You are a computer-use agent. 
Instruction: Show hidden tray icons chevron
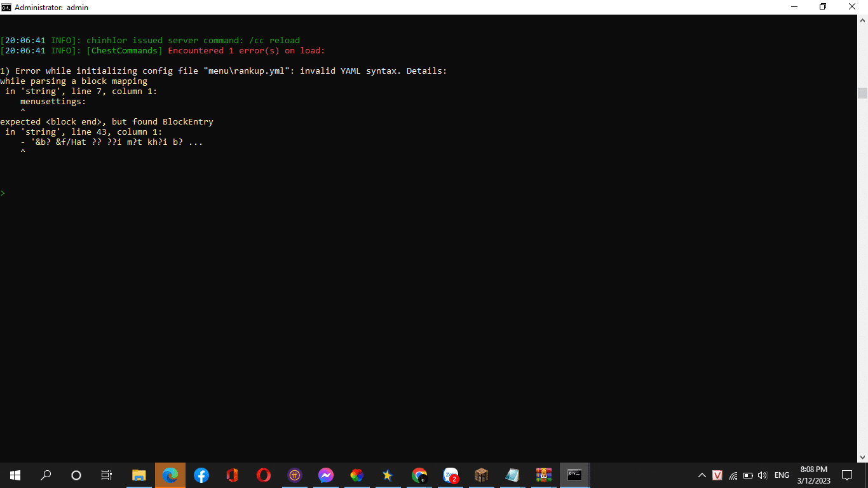pyautogui.click(x=702, y=475)
